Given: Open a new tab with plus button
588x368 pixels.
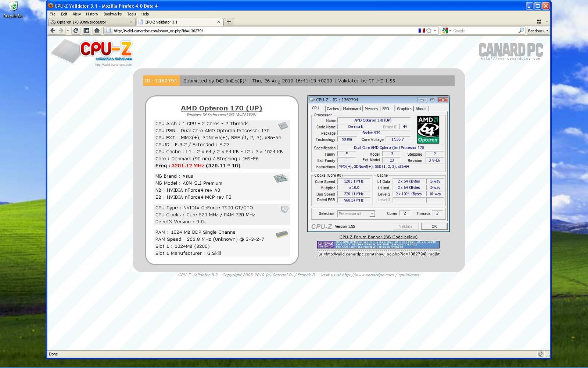Looking at the screenshot, I should pyautogui.click(x=229, y=22).
